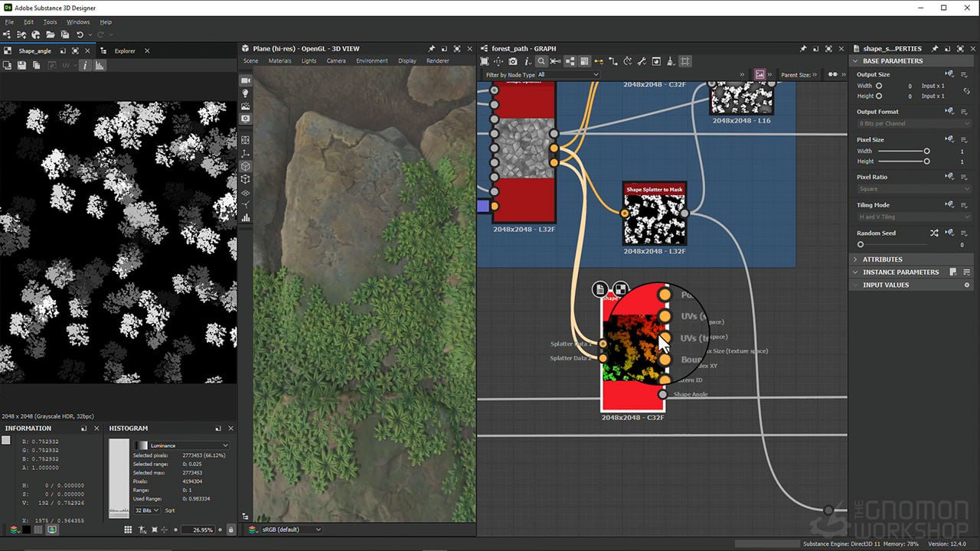Open the Windows menu
The width and height of the screenshot is (980, 551).
click(78, 22)
